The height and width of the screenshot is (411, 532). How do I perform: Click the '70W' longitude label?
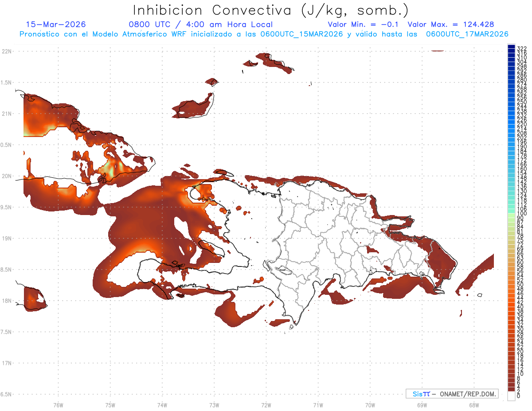[370, 404]
